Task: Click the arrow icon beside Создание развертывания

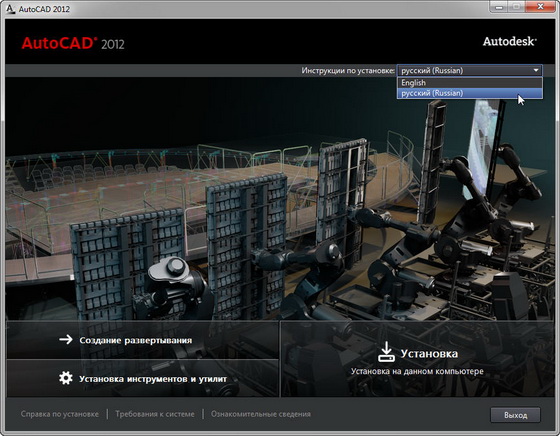Action: [x=66, y=339]
